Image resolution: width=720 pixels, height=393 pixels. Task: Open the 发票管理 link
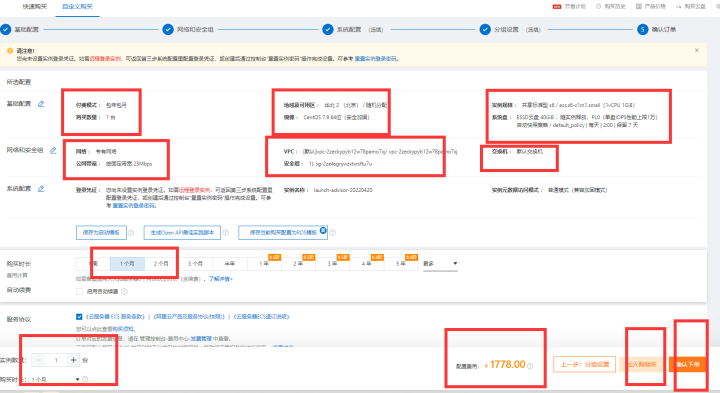(201, 338)
